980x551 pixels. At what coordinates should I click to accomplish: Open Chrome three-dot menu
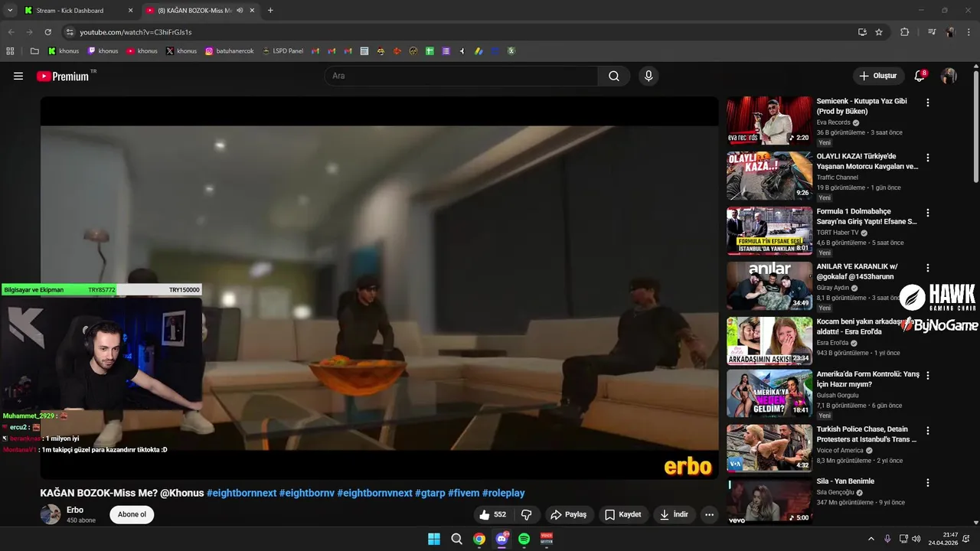[968, 32]
